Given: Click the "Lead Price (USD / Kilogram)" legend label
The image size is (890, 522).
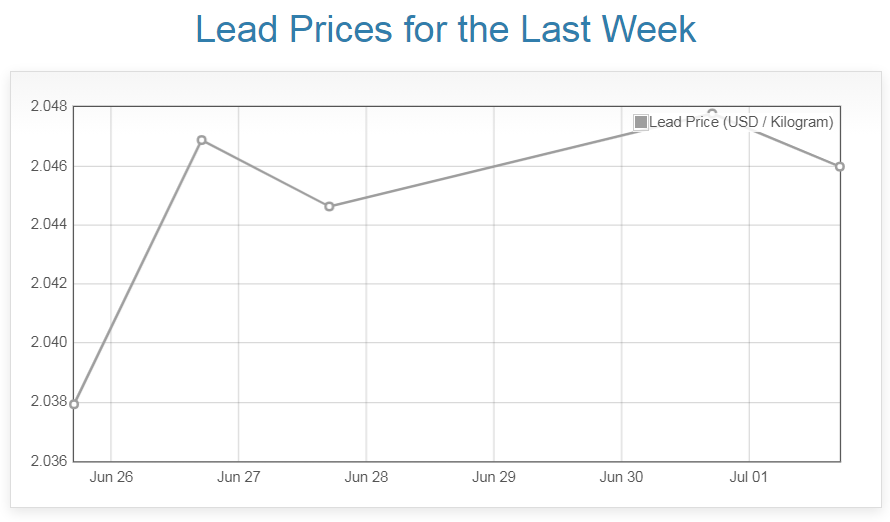Looking at the screenshot, I should tap(741, 122).
